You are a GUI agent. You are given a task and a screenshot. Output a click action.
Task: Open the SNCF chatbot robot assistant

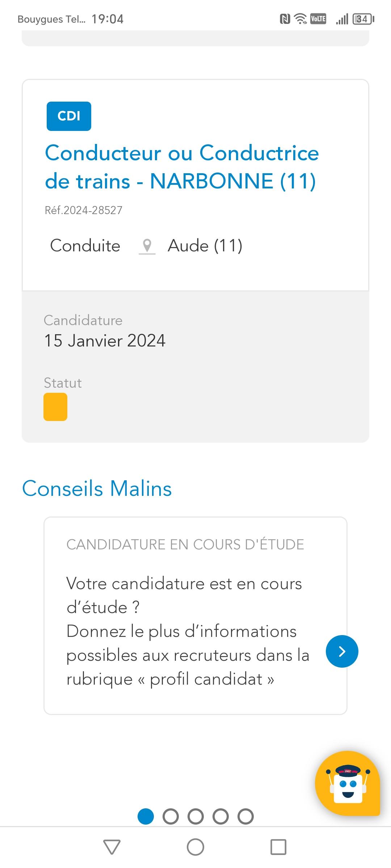[347, 783]
